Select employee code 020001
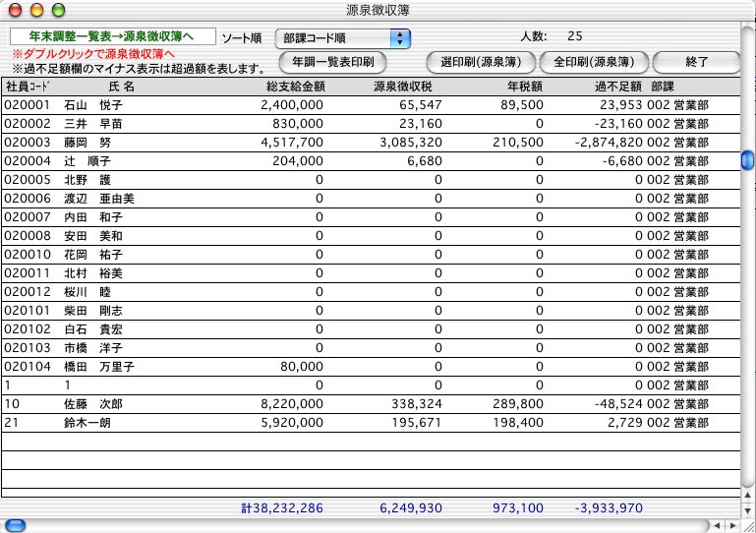756x533 pixels. pyautogui.click(x=27, y=105)
